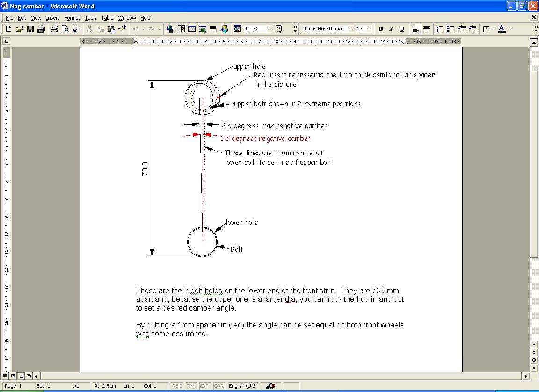
Task: Open the font size 12 dropdown
Action: click(369, 29)
